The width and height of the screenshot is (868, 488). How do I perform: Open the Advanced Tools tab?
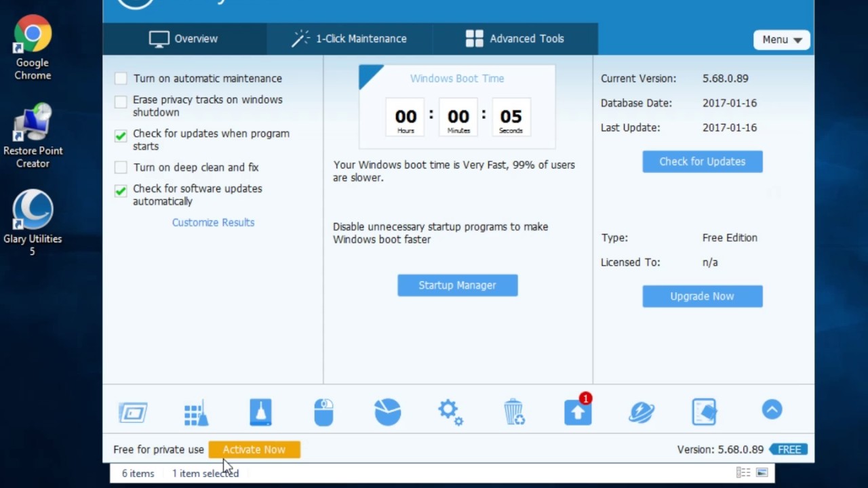(515, 39)
